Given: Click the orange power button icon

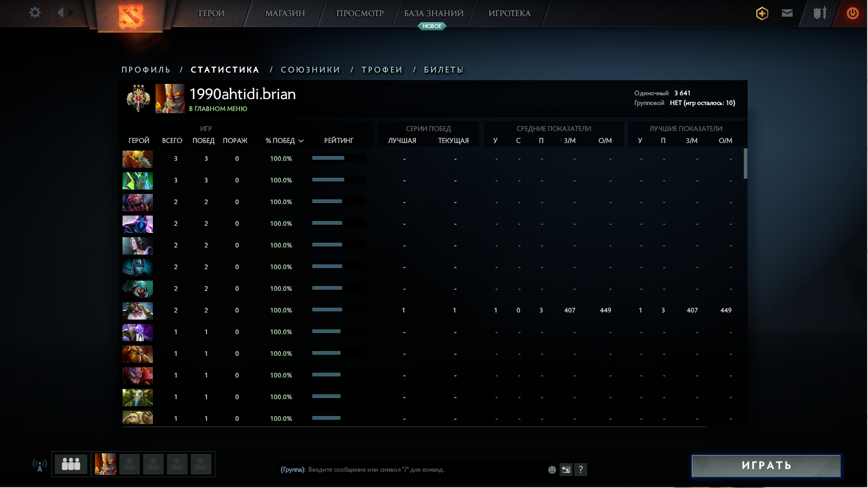Looking at the screenshot, I should click(852, 12).
